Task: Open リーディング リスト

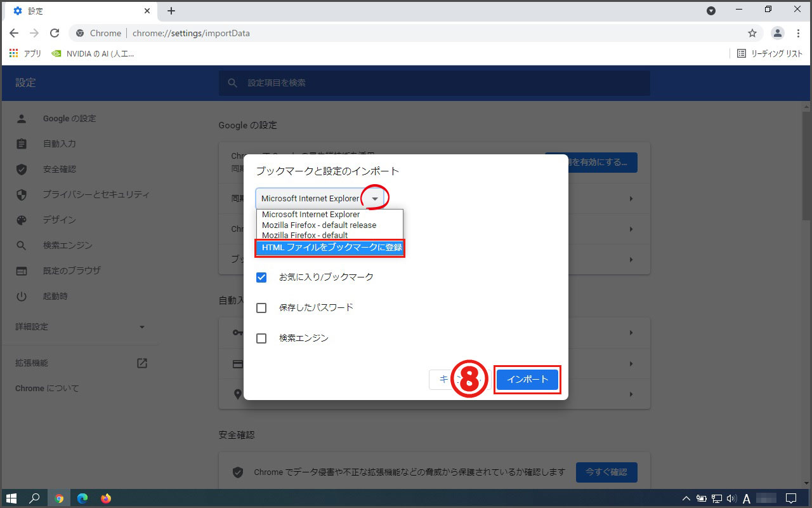Action: pos(769,53)
